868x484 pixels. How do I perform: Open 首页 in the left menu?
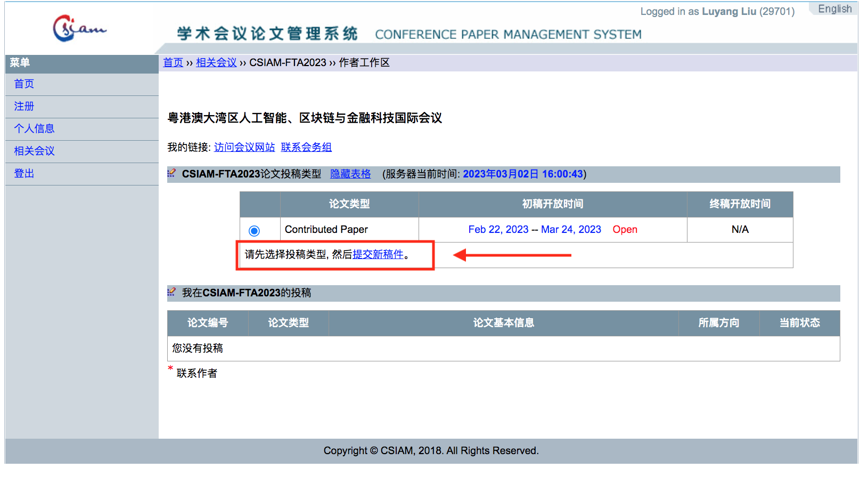[24, 84]
